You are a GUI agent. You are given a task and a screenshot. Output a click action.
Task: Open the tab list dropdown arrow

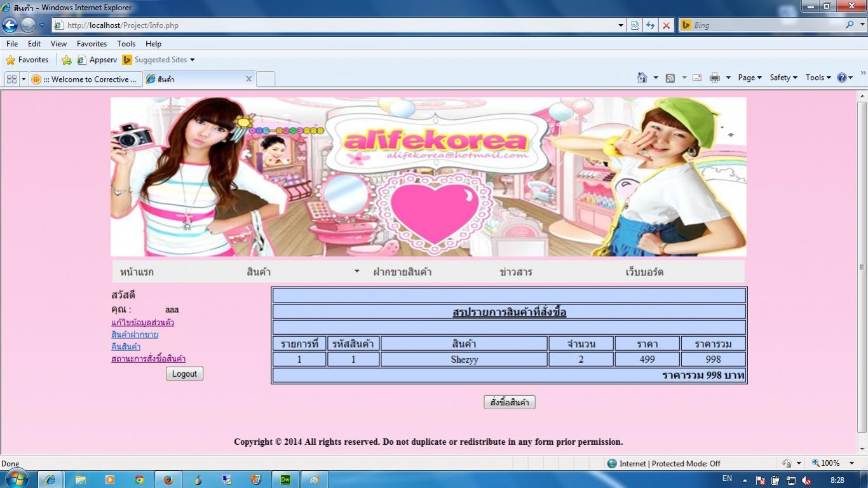pos(24,79)
